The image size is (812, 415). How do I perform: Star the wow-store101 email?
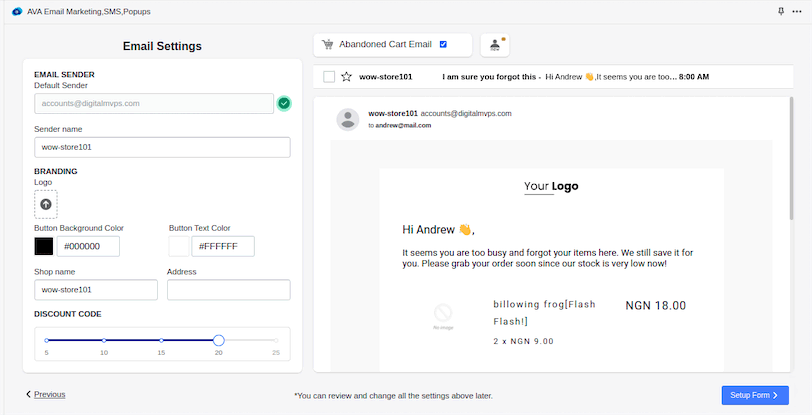[x=346, y=77]
